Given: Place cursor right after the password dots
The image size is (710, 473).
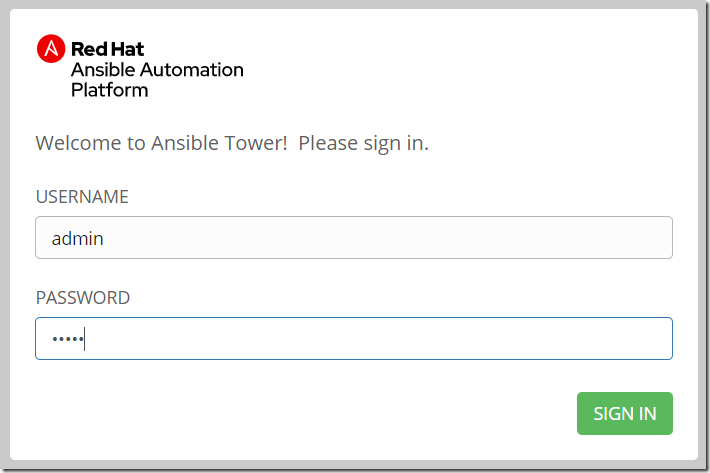Looking at the screenshot, I should click(86, 340).
